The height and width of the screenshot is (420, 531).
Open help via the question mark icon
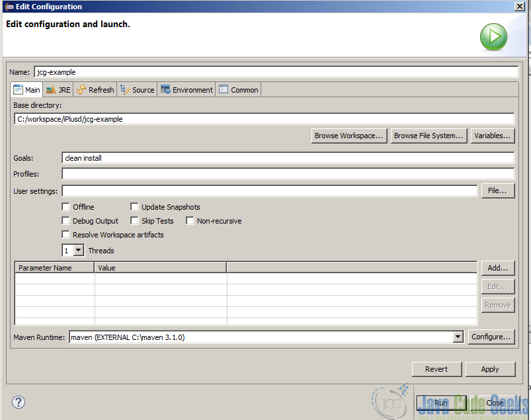click(x=18, y=402)
